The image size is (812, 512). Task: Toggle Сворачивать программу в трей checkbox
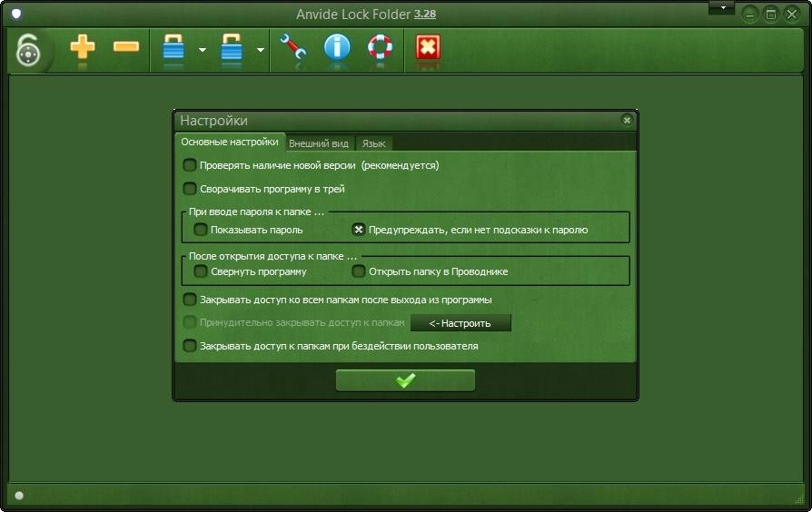tap(190, 189)
